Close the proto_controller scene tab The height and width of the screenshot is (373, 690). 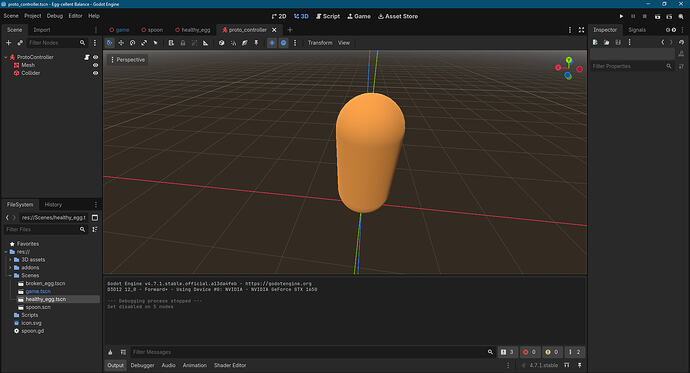click(274, 30)
